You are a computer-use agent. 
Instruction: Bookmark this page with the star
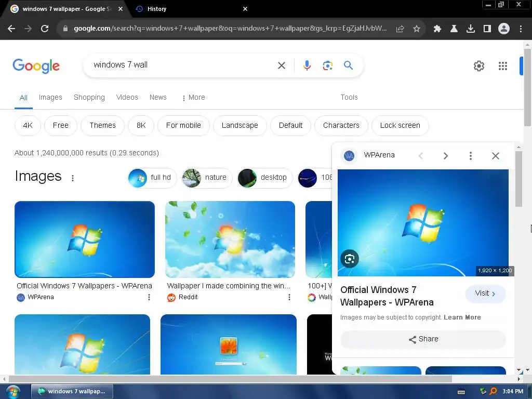(x=417, y=29)
